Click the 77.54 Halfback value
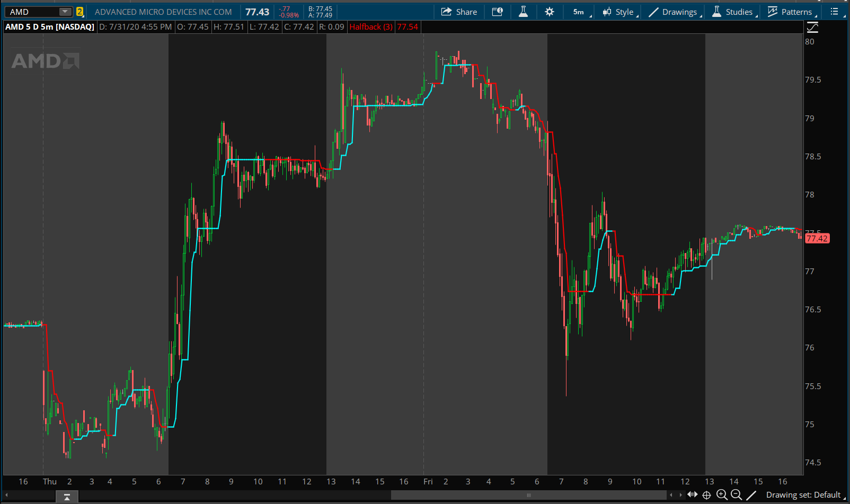This screenshot has width=850, height=504. (x=408, y=26)
